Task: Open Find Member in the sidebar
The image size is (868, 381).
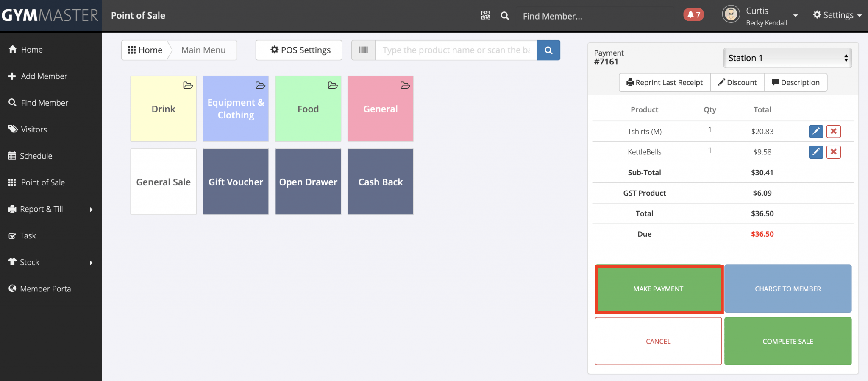Action: (x=39, y=103)
